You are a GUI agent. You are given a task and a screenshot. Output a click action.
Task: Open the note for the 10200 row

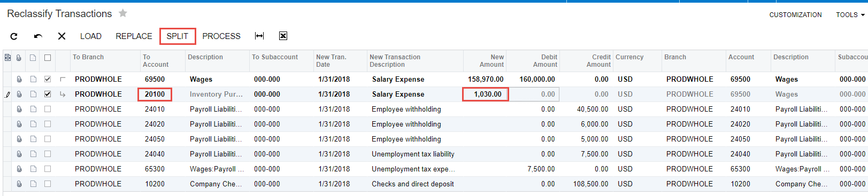click(33, 184)
